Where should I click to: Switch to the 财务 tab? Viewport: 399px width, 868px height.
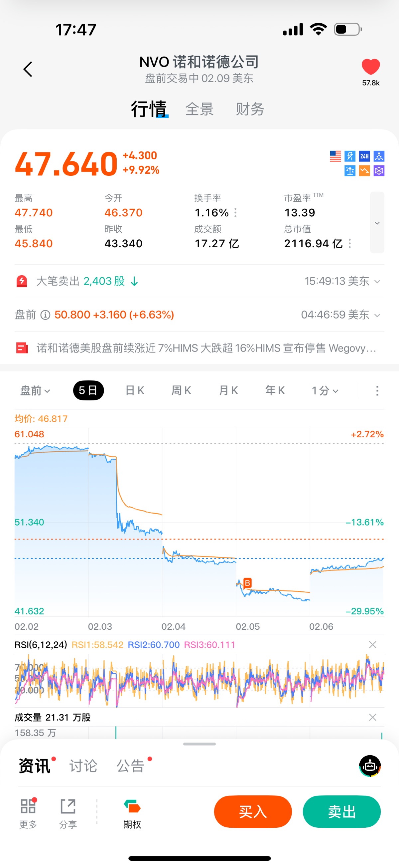[250, 109]
